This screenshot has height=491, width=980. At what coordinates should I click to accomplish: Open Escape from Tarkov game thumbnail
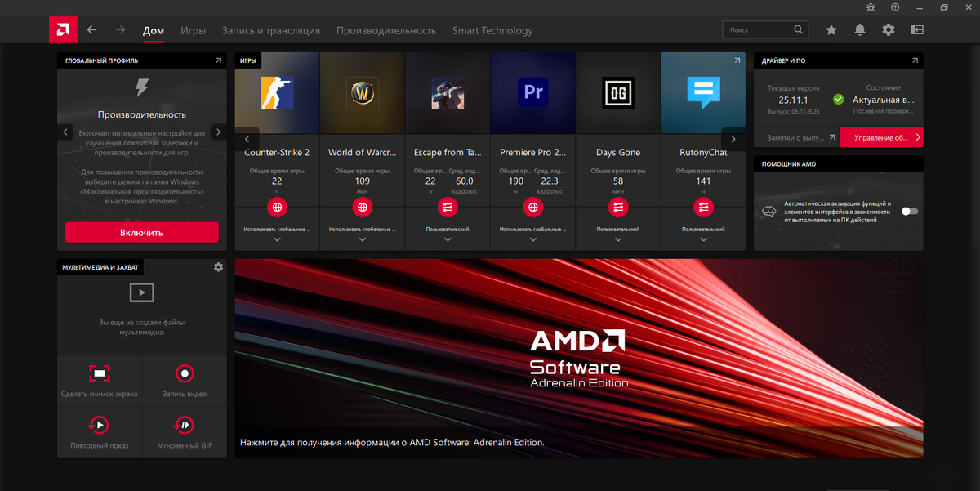[x=448, y=93]
